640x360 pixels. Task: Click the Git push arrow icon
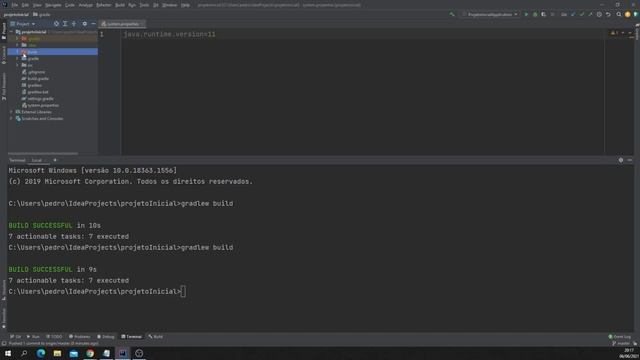[x=590, y=14]
